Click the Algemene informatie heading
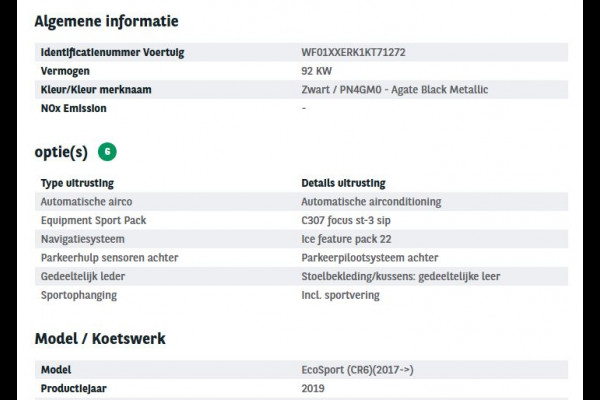The height and width of the screenshot is (400, 600). (107, 20)
